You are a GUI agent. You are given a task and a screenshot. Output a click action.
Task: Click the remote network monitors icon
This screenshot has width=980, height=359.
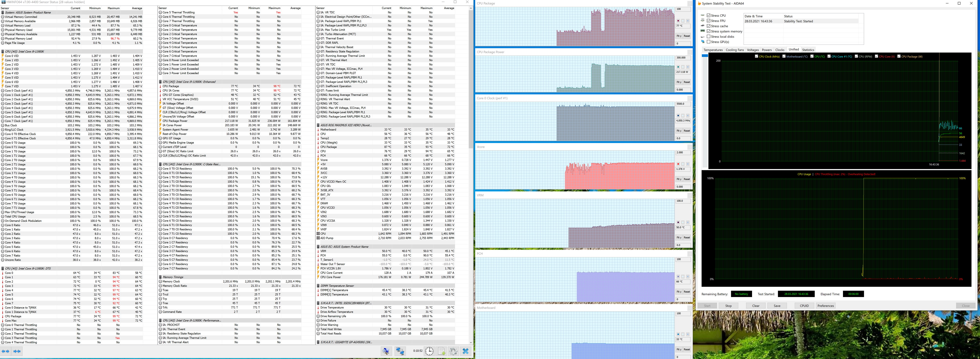click(x=400, y=351)
